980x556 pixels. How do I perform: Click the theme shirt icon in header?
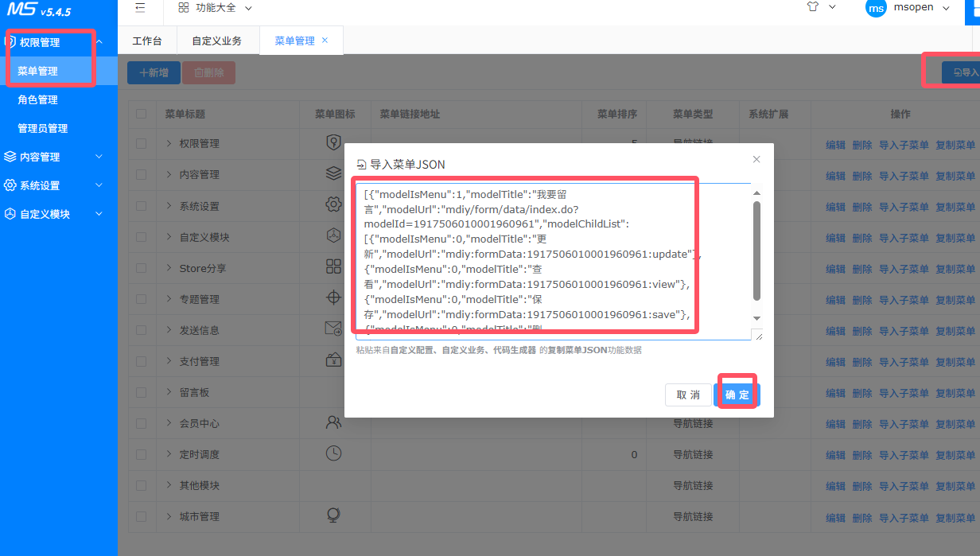tap(812, 7)
